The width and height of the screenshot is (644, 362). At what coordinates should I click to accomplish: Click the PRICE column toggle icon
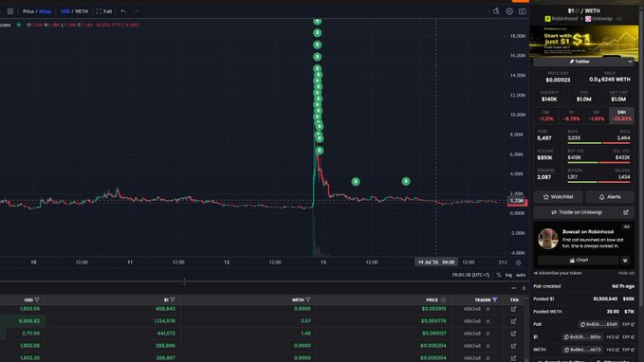pos(443,300)
